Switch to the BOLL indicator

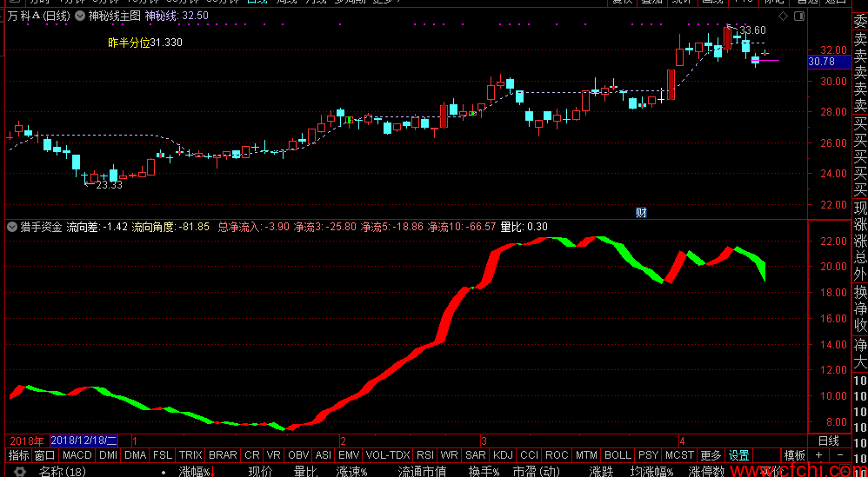click(x=618, y=455)
